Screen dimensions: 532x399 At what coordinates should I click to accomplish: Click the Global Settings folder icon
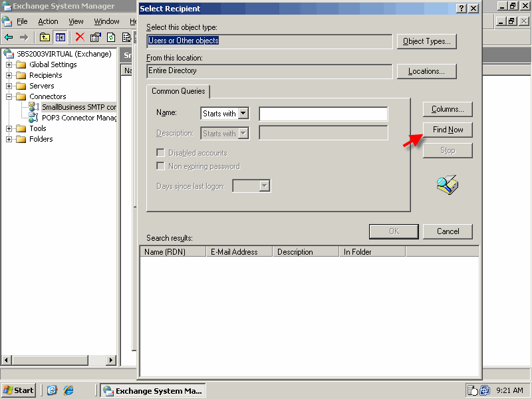[21, 65]
